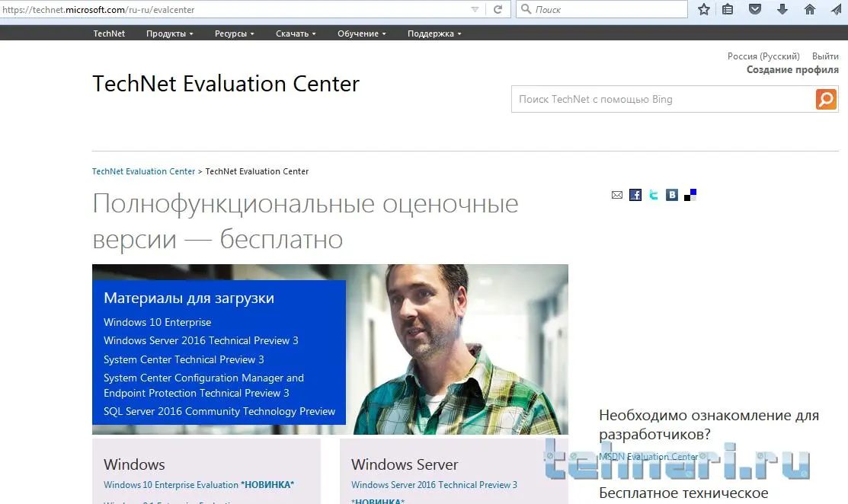Click the Бесплатное техническое heading
The image size is (848, 504).
coord(683,493)
